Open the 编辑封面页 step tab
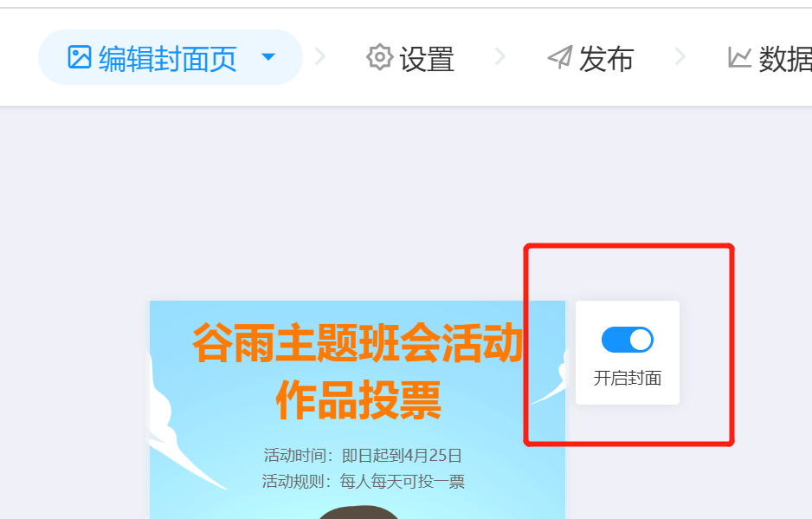Viewport: 812px width, 519px height. click(x=170, y=57)
